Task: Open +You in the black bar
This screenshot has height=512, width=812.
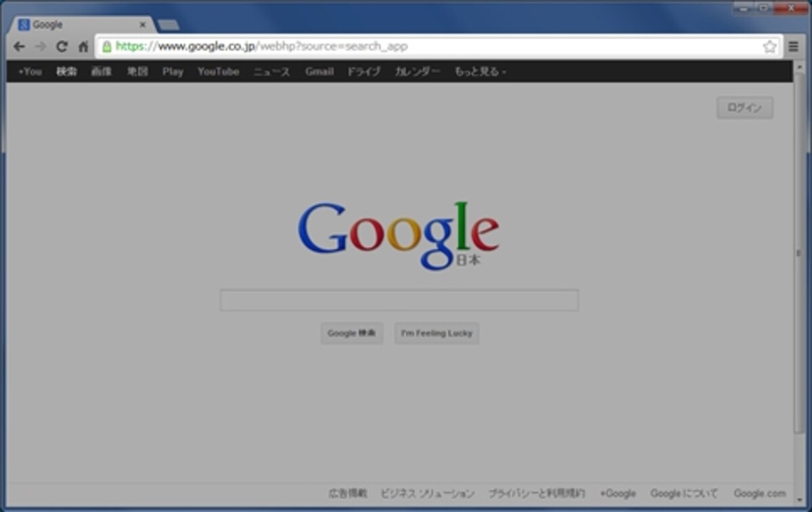Action: [x=30, y=72]
